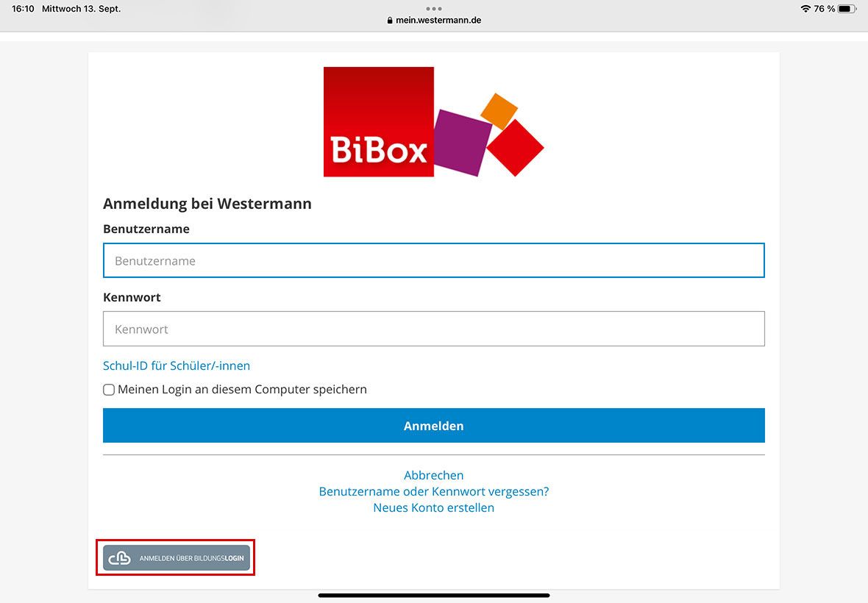Click the 'Meinen Login an diesem Computer speichern' label
868x603 pixels.
[x=242, y=390]
